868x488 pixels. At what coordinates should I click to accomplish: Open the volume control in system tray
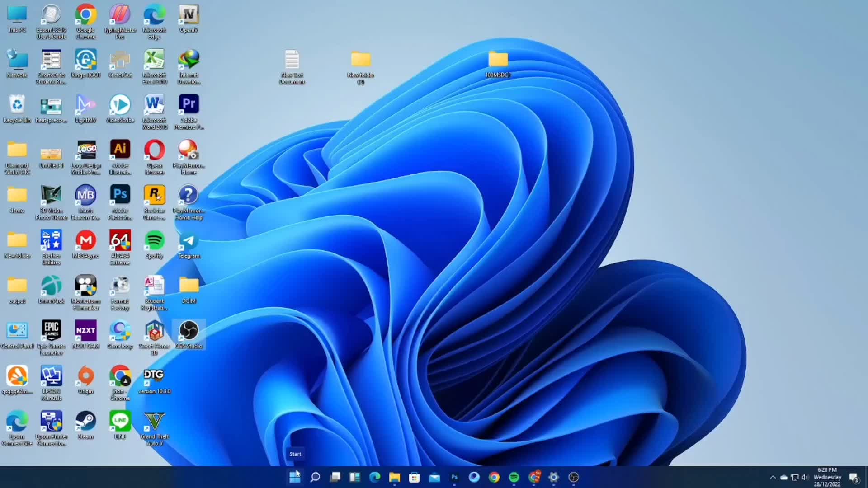(804, 477)
